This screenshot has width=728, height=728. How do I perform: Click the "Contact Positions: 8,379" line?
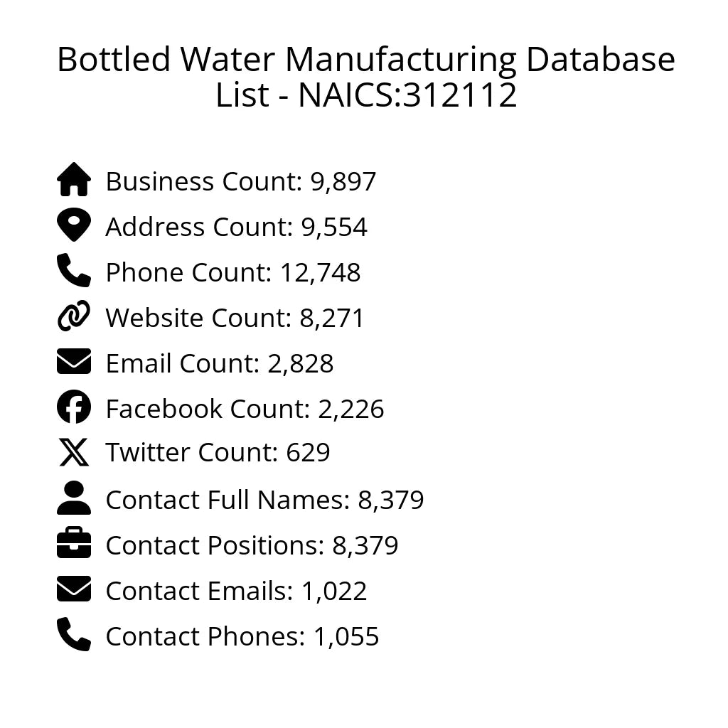coord(252,546)
